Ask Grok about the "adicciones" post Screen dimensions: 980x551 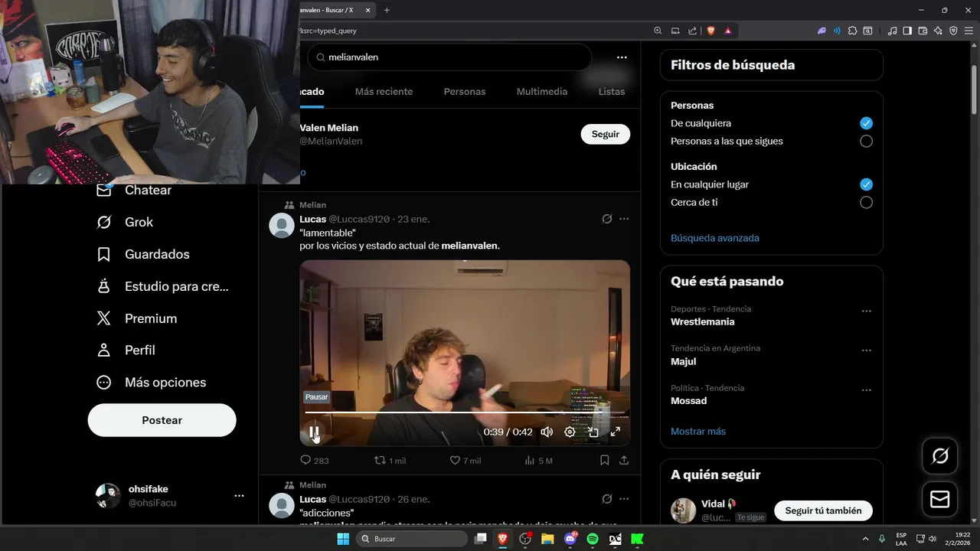(607, 499)
